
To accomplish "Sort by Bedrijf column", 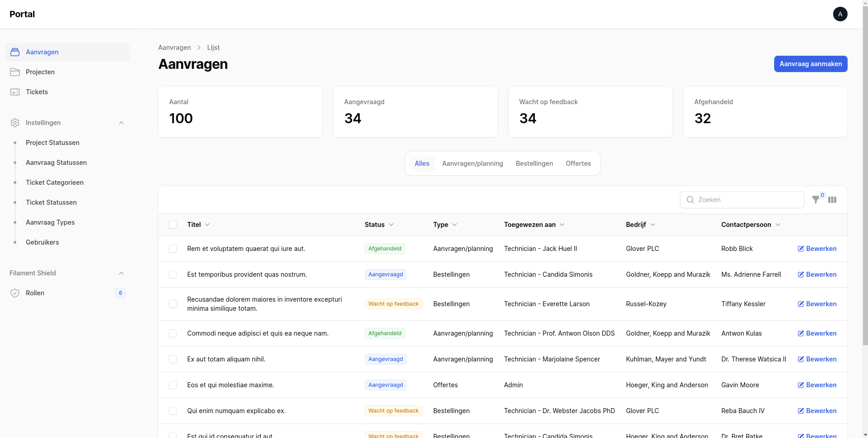I will [x=641, y=225].
